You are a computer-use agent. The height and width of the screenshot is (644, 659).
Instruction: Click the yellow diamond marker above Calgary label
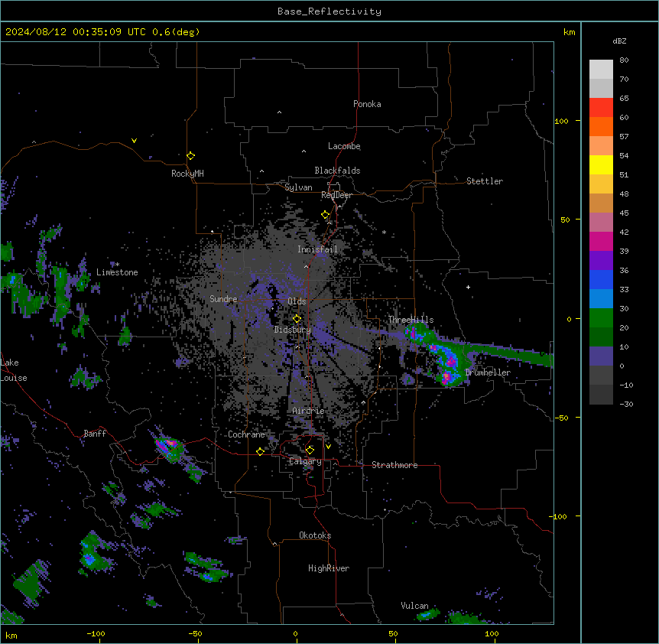310,450
